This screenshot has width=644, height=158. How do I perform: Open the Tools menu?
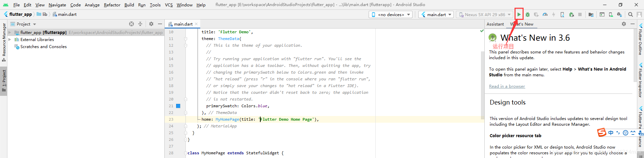(x=155, y=5)
